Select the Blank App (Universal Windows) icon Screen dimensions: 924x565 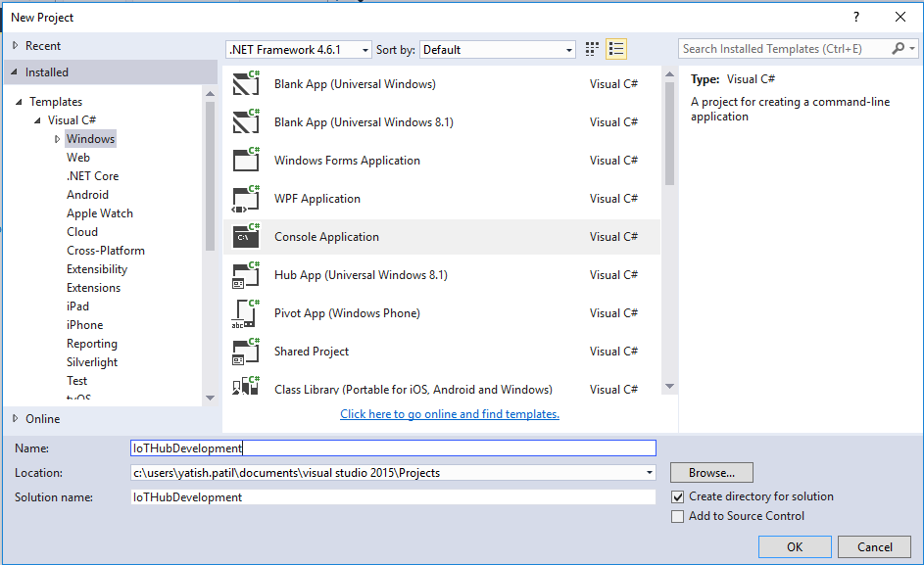coord(245,84)
